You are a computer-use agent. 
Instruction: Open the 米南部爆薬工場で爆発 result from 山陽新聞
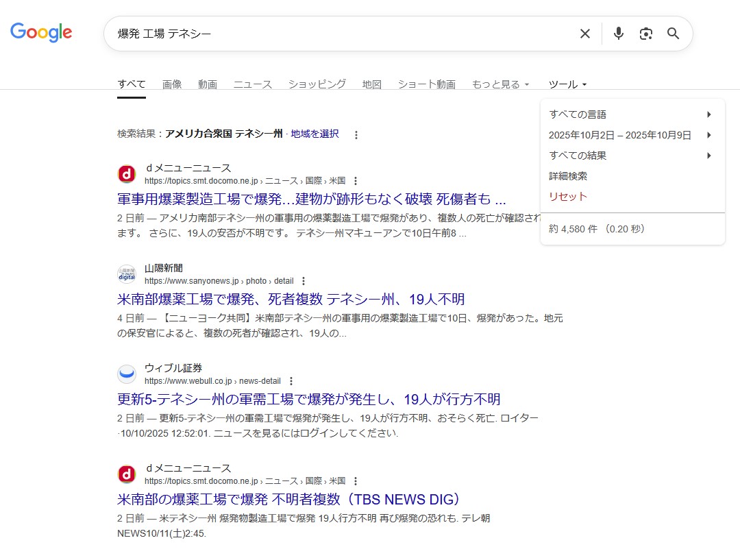tap(291, 300)
